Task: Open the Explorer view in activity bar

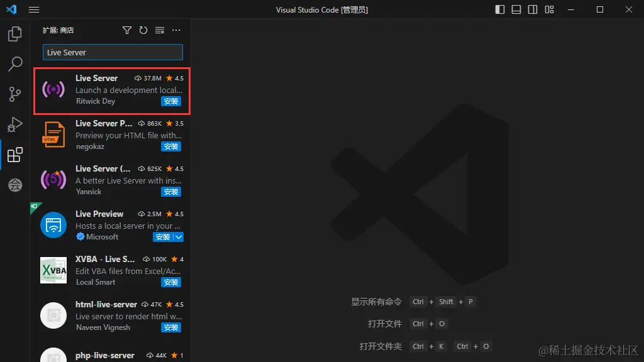Action: tap(15, 34)
